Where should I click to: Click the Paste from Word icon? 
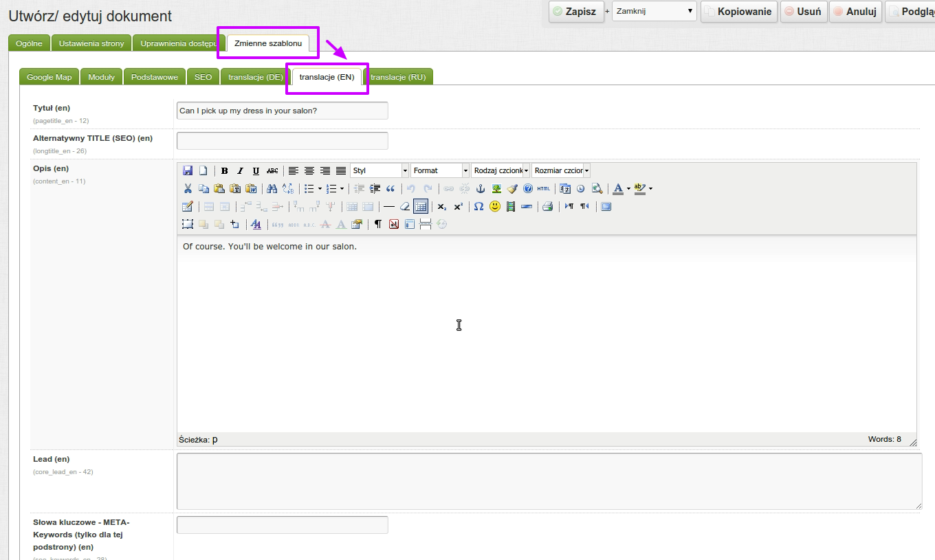pyautogui.click(x=251, y=188)
